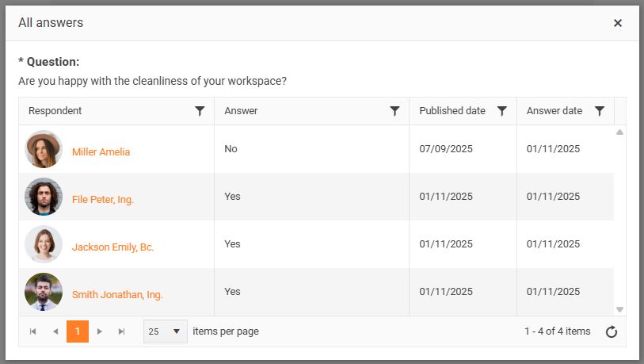This screenshot has width=644, height=364.
Task: Go to the next page
Action: tap(100, 331)
